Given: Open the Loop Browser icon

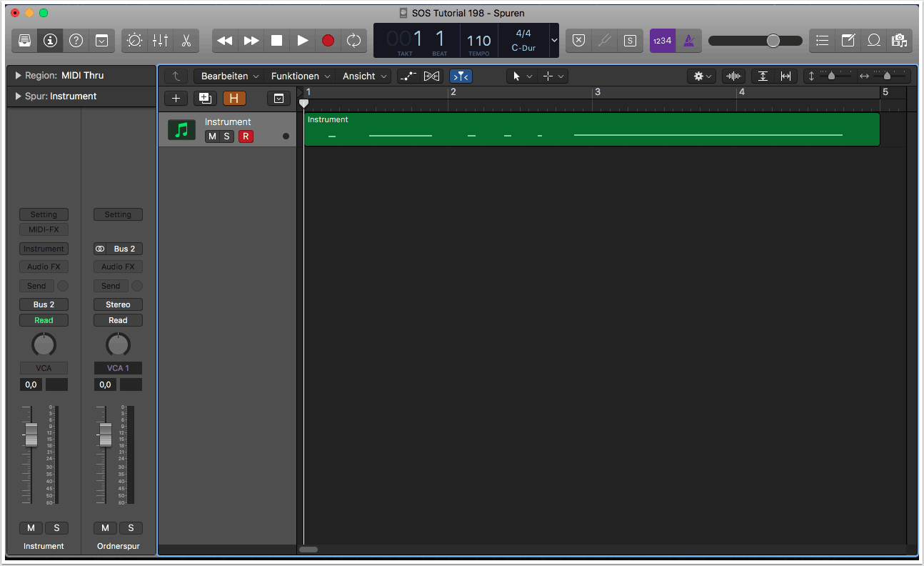Looking at the screenshot, I should pyautogui.click(x=873, y=41).
